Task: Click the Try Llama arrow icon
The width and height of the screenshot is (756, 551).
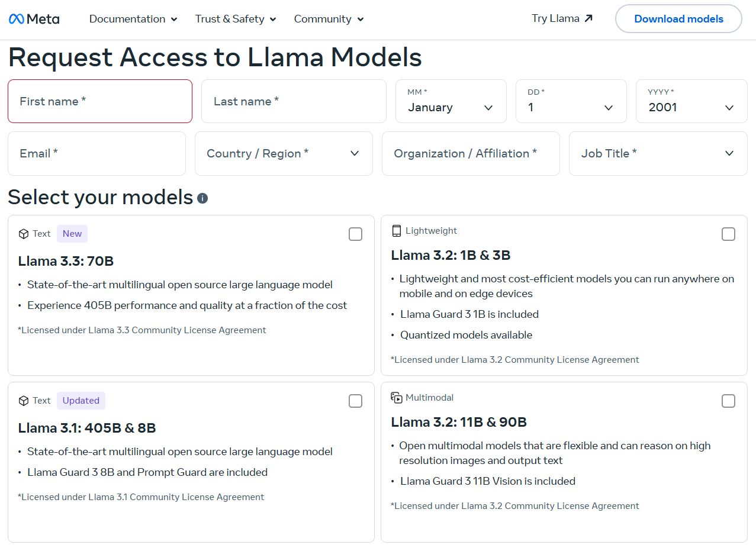Action: (588, 18)
